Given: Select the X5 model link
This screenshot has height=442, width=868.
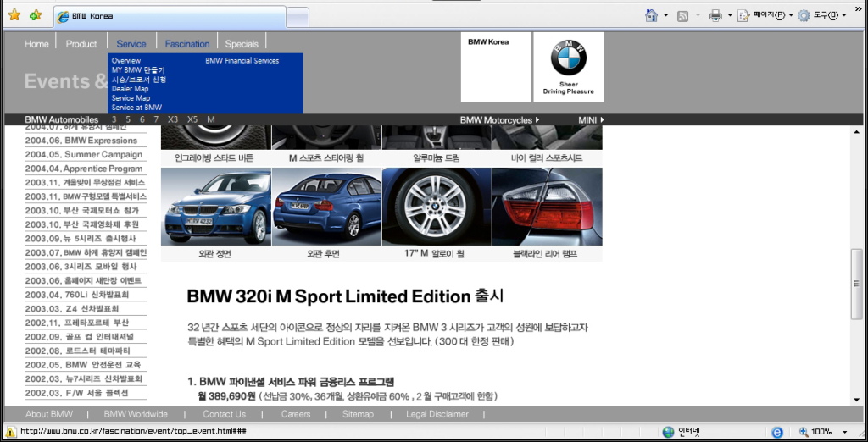Looking at the screenshot, I should (192, 119).
